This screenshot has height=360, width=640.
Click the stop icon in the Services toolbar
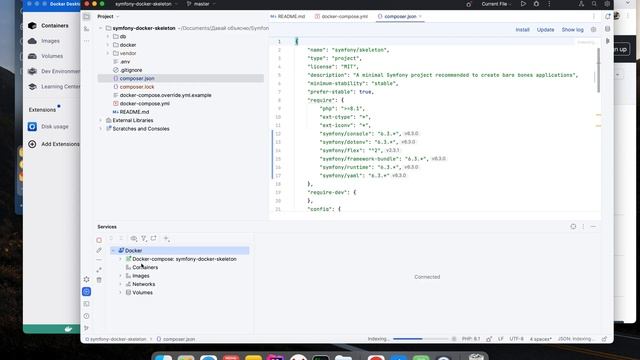tap(99, 240)
